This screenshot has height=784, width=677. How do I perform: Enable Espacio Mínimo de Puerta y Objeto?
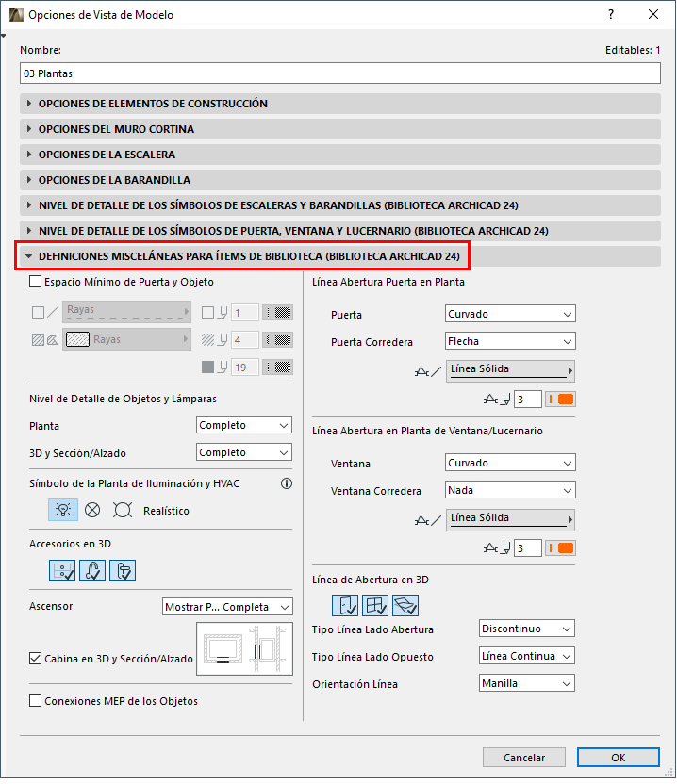pos(35,282)
